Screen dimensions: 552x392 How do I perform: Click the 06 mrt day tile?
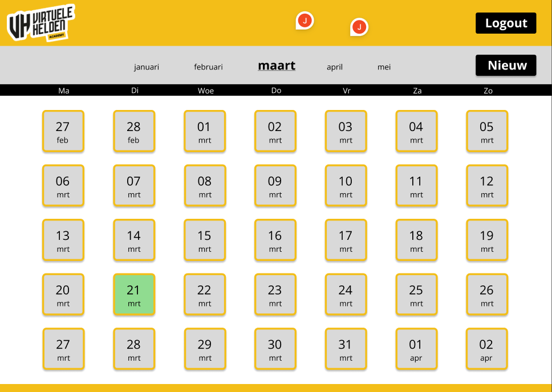point(63,186)
